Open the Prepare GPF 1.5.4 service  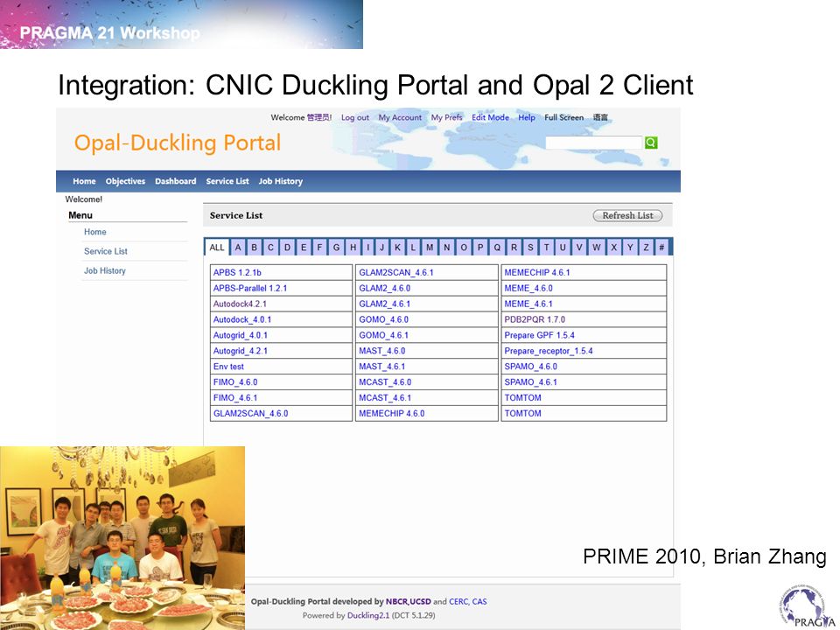(540, 335)
